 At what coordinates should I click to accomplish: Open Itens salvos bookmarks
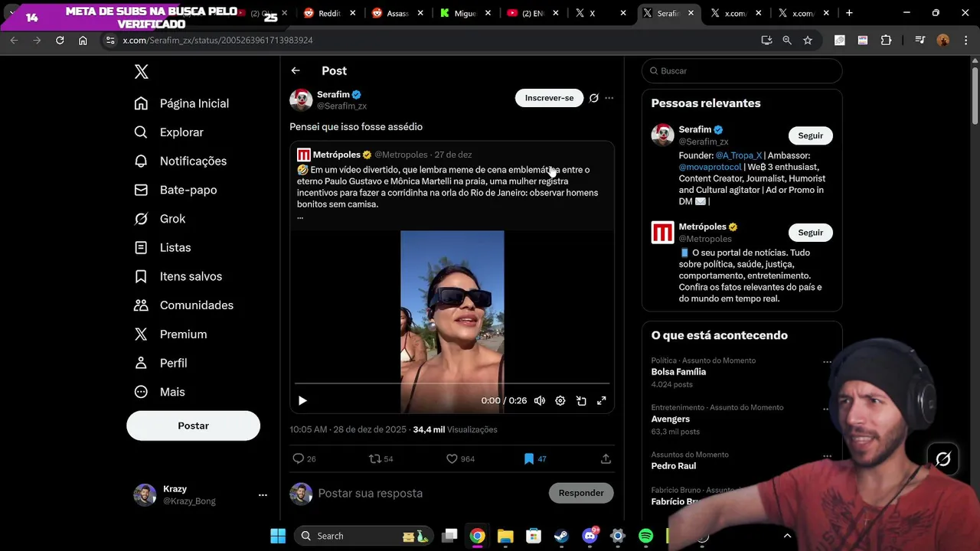pyautogui.click(x=178, y=276)
